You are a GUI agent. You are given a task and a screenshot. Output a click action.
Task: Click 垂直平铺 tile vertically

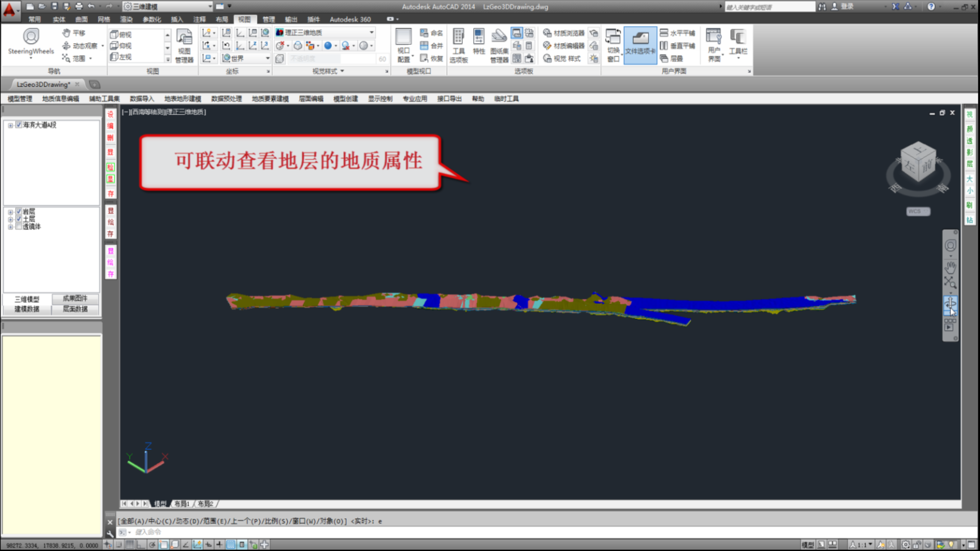click(677, 45)
